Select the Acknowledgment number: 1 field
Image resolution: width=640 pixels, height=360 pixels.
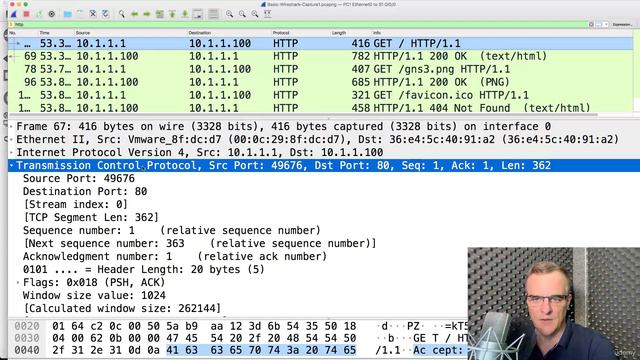coord(175,256)
